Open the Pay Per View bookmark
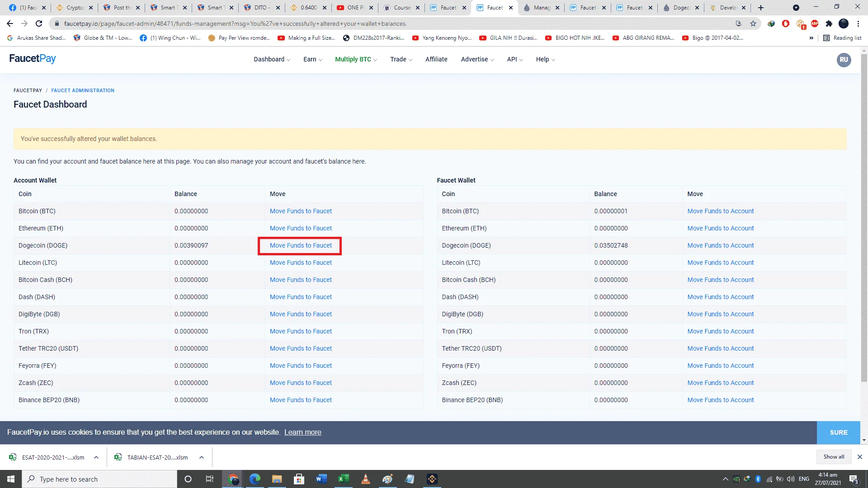This screenshot has width=868, height=488. (x=239, y=38)
